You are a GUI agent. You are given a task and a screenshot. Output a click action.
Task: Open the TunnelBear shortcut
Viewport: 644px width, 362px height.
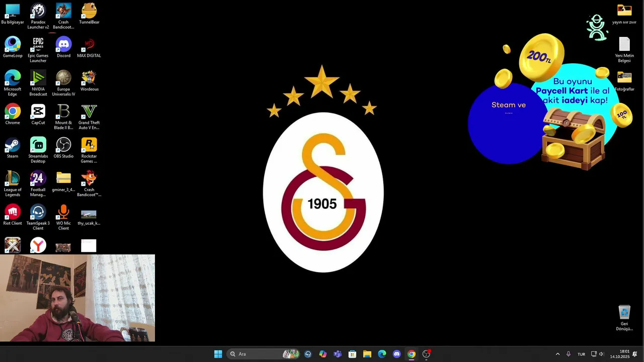pos(89,14)
